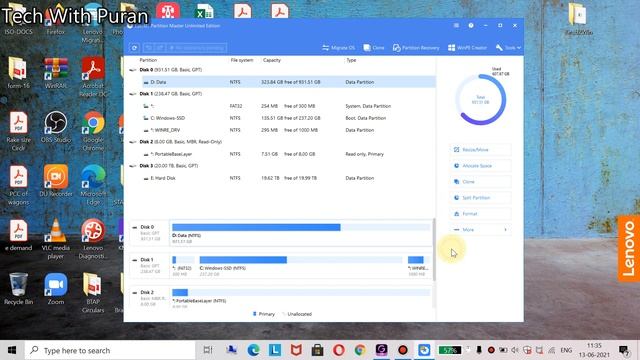Select the PortableBaseLayer partition row
The image size is (640, 360).
pos(288,154)
